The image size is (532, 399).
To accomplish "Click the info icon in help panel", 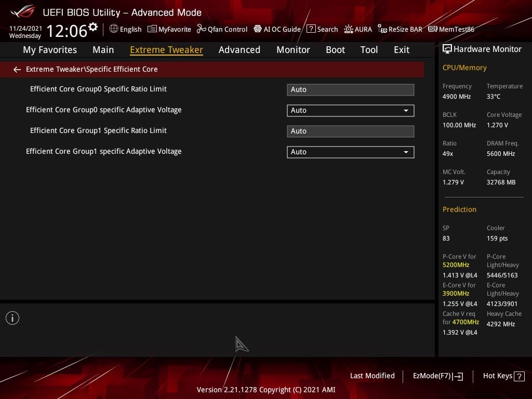I will tap(12, 318).
